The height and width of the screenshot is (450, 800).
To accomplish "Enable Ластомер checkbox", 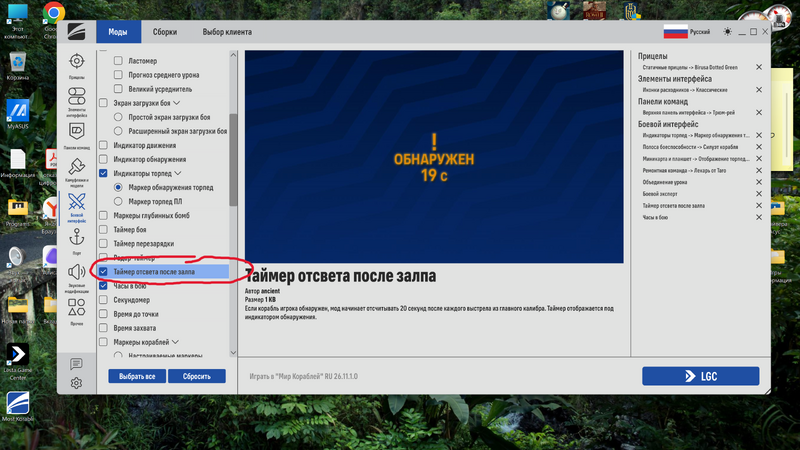I will point(118,61).
